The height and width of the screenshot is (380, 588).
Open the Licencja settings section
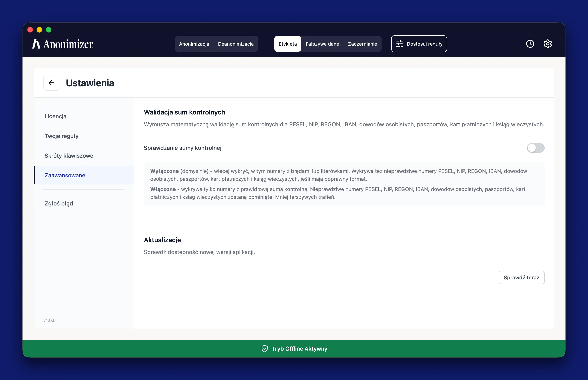point(84,116)
